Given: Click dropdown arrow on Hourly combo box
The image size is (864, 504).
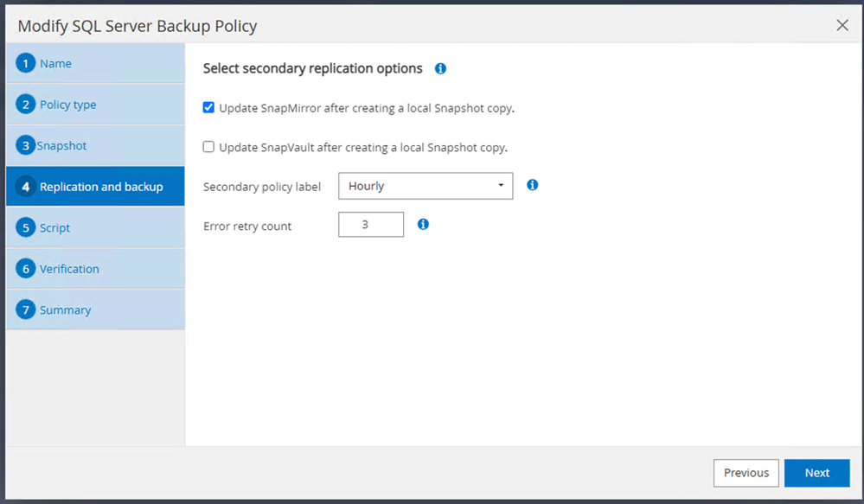Looking at the screenshot, I should coord(501,186).
